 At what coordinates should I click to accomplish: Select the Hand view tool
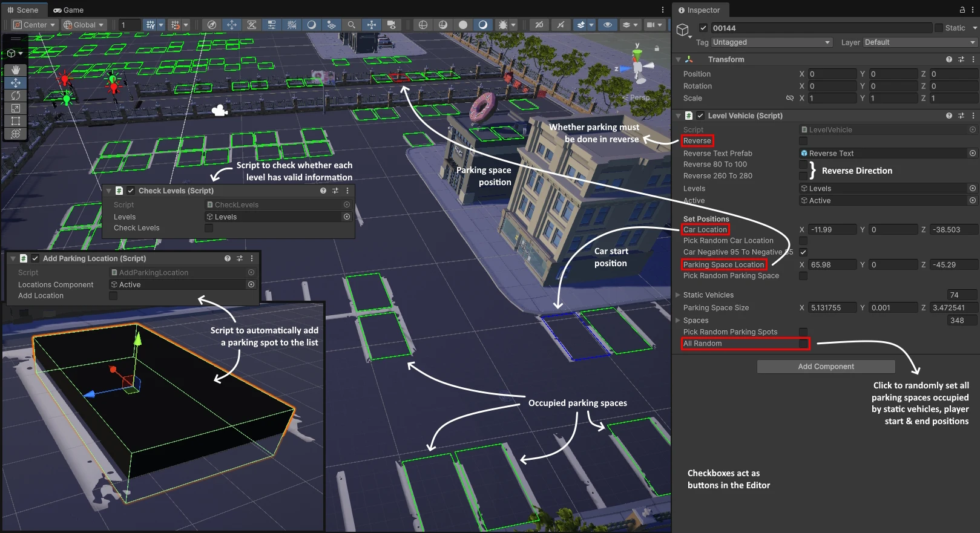16,70
